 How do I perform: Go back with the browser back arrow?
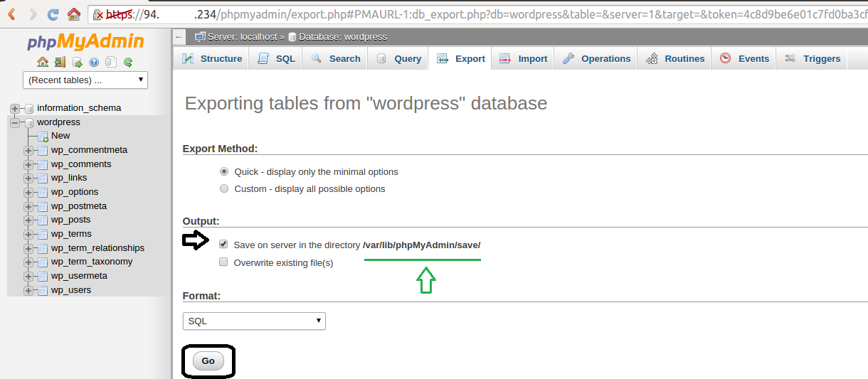[x=11, y=14]
